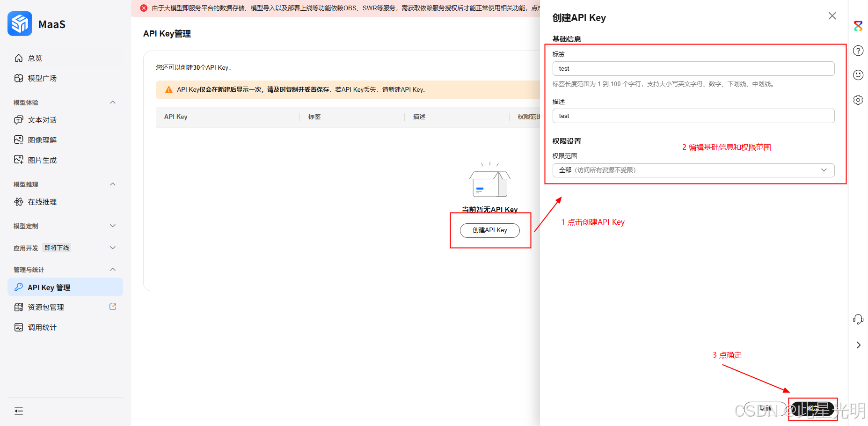Open the 权限范围 dropdown showing 全部
This screenshot has width=868, height=426.
point(693,170)
